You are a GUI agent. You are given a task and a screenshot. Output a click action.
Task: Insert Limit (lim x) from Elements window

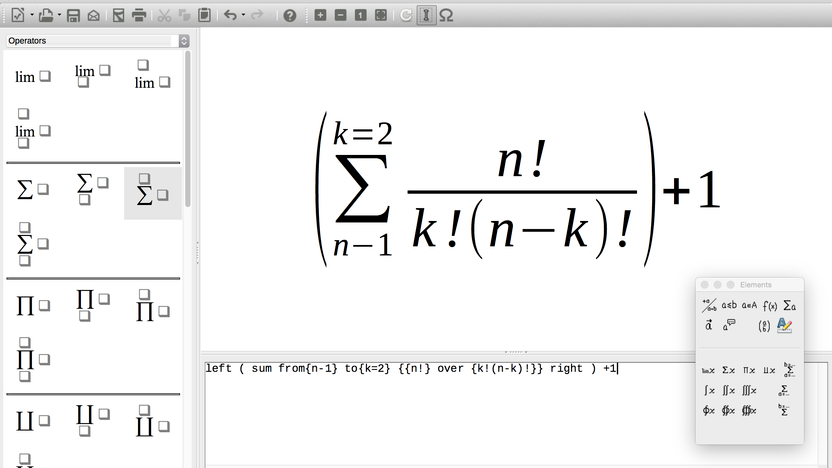[708, 370]
